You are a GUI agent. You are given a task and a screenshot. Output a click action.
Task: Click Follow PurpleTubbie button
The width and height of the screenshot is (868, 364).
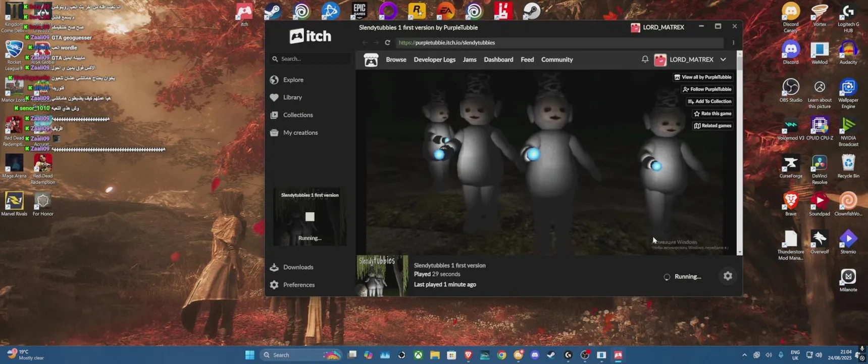pos(707,89)
